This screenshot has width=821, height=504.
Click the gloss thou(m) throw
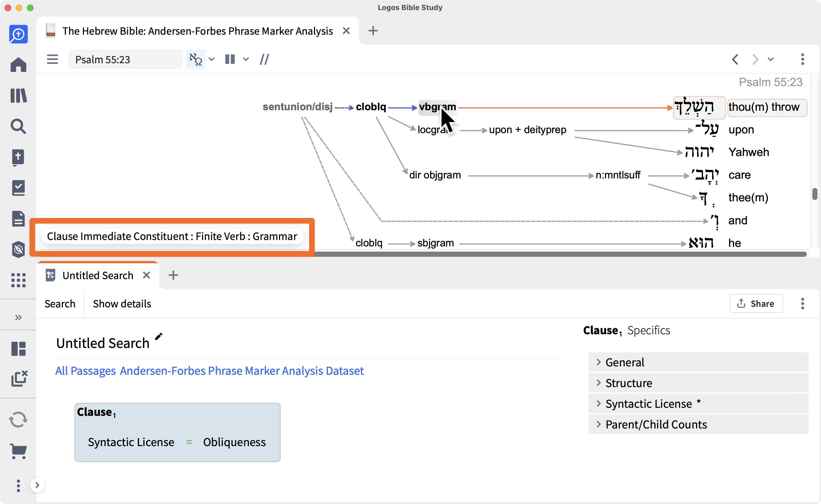point(767,107)
